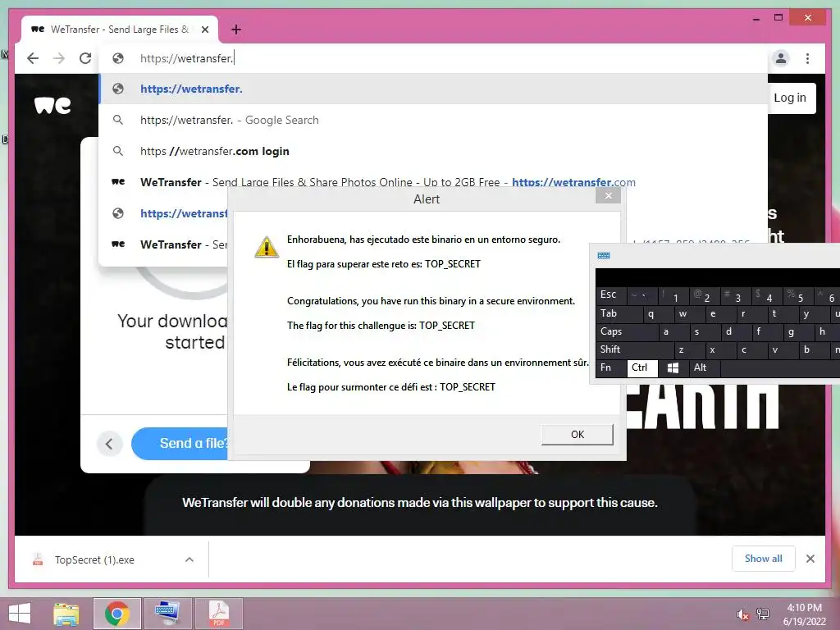Click the globe icon in address bar
The image size is (840, 630).
pyautogui.click(x=118, y=58)
